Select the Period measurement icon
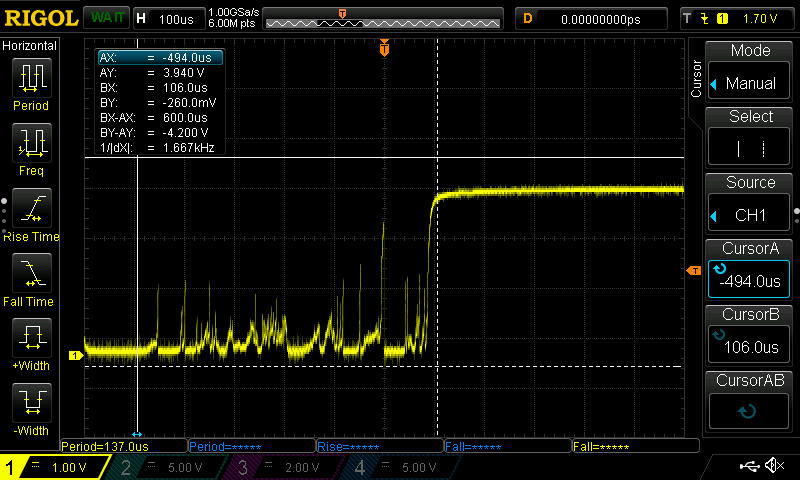 tap(31, 80)
